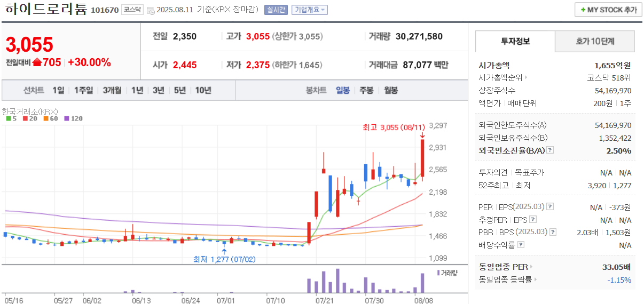
Task: Click the stock code 101670
Action: coord(105,10)
